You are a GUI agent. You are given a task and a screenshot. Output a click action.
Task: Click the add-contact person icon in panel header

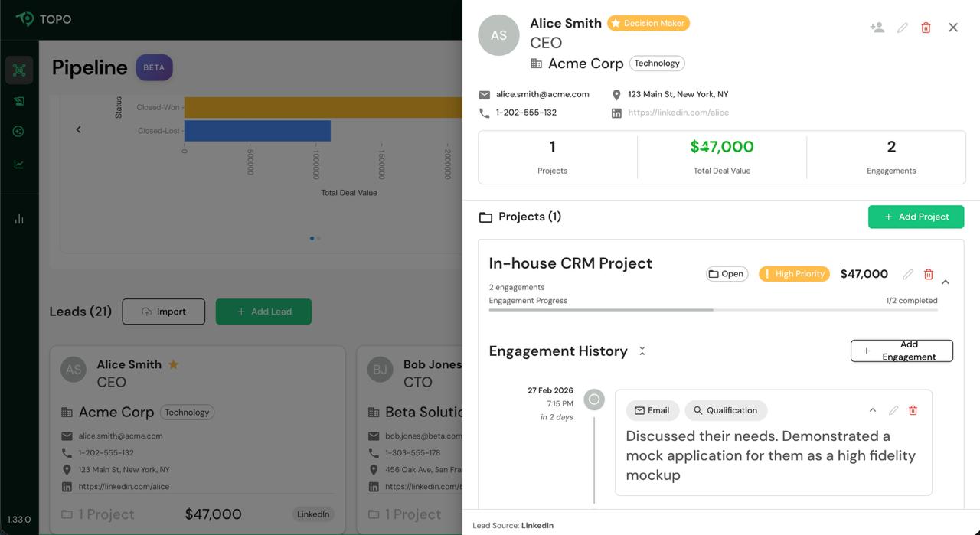[876, 27]
